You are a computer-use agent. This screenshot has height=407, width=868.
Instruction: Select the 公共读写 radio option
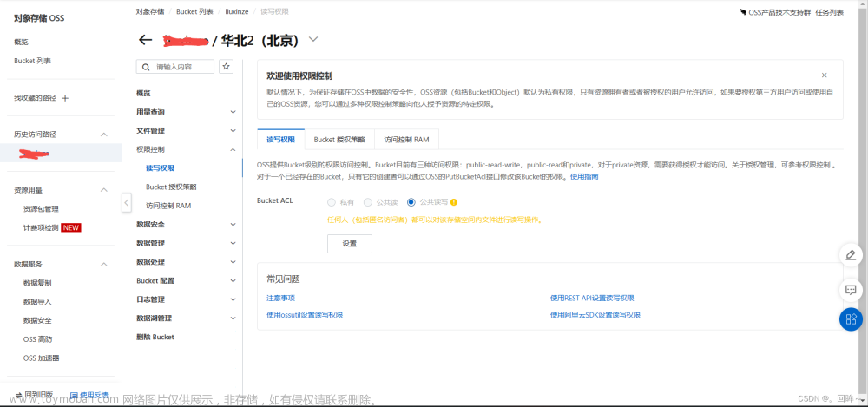pos(411,202)
